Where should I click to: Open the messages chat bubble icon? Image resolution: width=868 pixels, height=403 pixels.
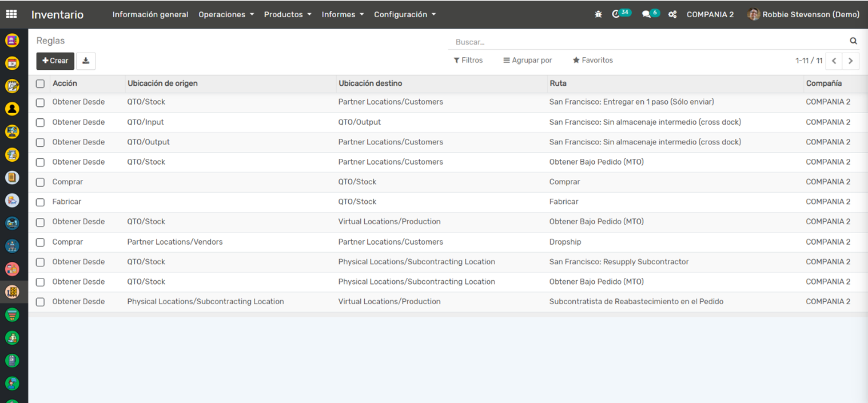click(x=646, y=14)
